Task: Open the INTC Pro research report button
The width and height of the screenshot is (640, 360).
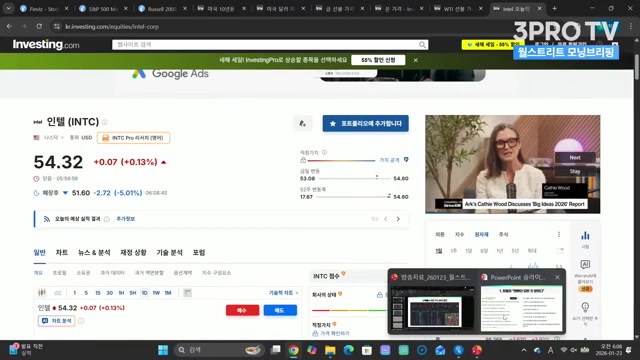Action: (133, 138)
